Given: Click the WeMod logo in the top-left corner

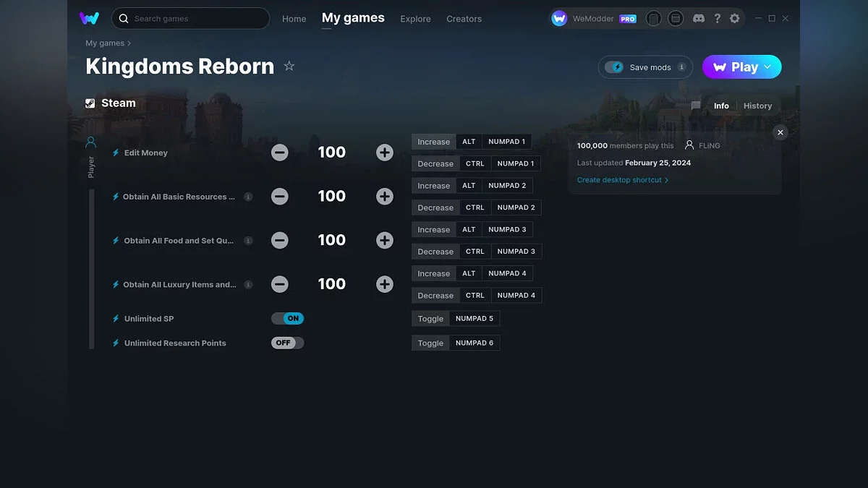Looking at the screenshot, I should click(x=89, y=18).
